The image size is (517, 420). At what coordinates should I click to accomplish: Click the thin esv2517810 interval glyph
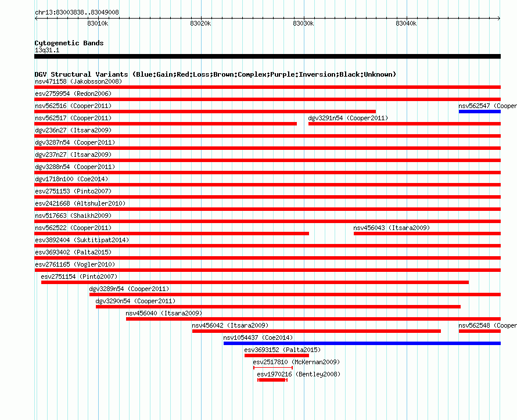click(x=273, y=368)
